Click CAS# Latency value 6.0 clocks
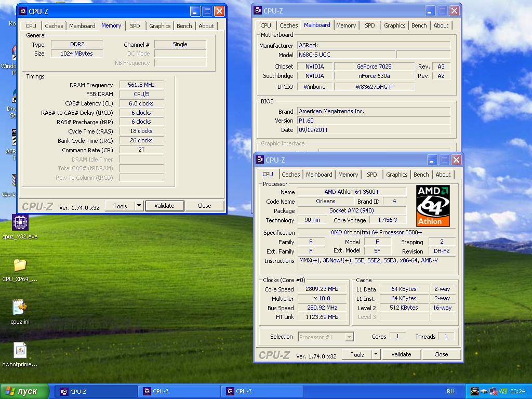532x399 pixels. click(x=141, y=103)
